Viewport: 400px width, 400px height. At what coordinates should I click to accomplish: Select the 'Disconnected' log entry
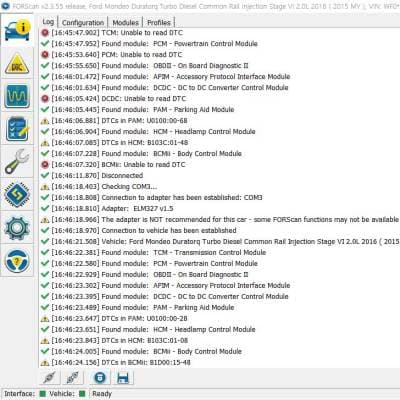click(x=92, y=176)
